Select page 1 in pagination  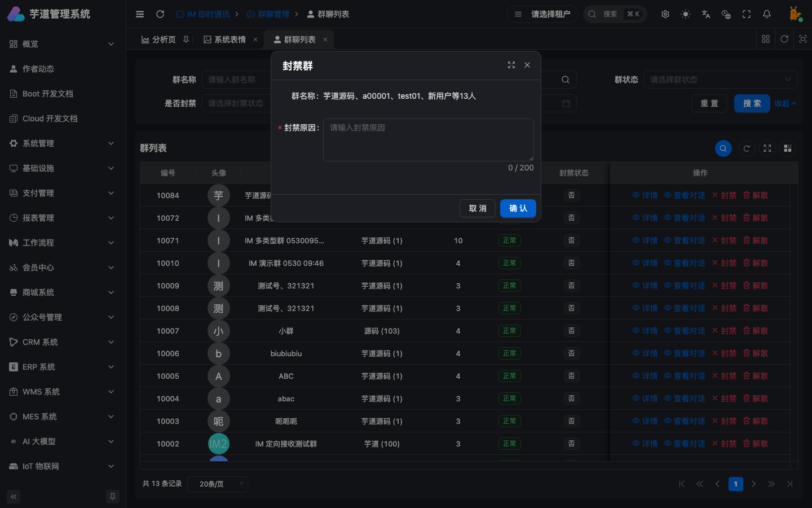tap(735, 484)
